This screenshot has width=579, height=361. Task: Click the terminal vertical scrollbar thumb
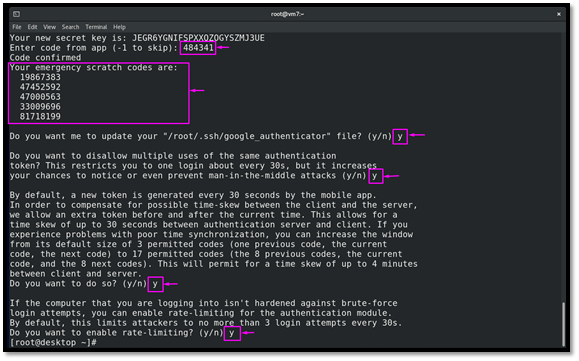(x=563, y=323)
